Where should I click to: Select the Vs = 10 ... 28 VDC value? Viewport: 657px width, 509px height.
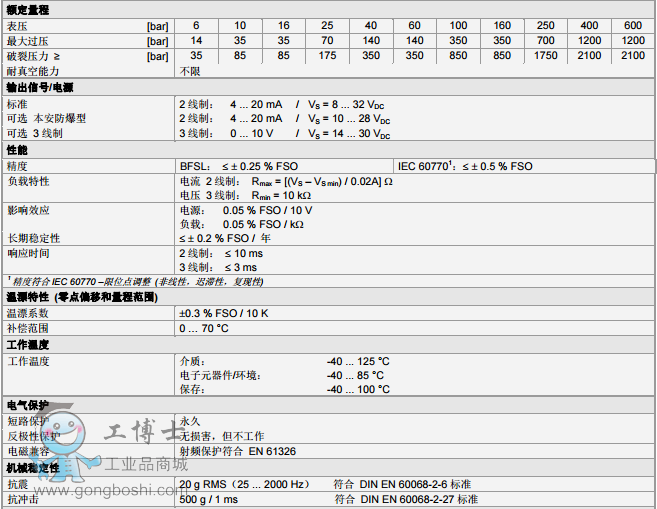(349, 119)
